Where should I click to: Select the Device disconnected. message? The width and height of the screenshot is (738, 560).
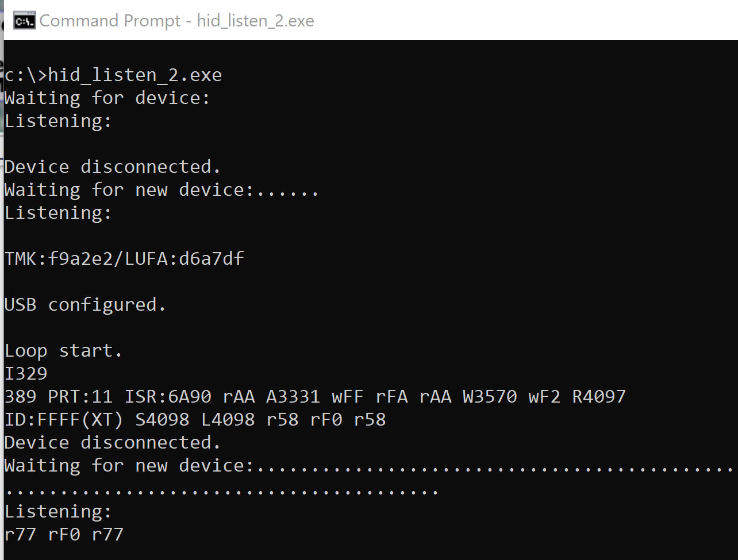[x=112, y=167]
